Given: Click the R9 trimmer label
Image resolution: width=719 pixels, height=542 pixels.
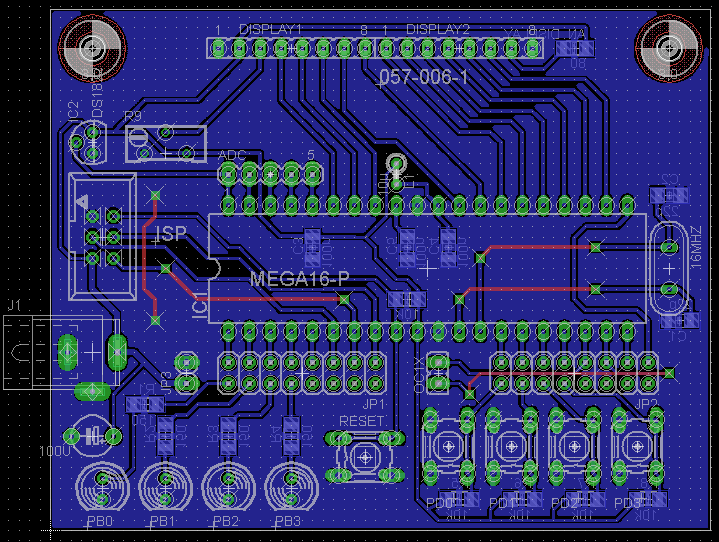Looking at the screenshot, I should [133, 116].
